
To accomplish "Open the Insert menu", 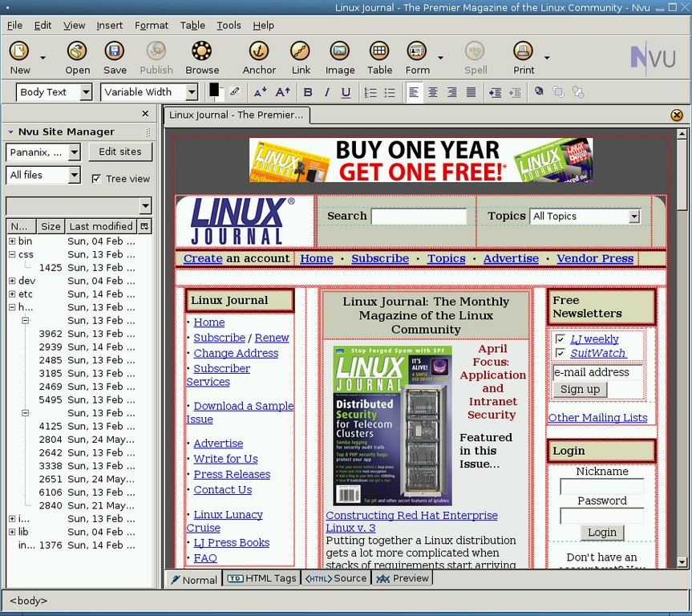I will pyautogui.click(x=109, y=25).
